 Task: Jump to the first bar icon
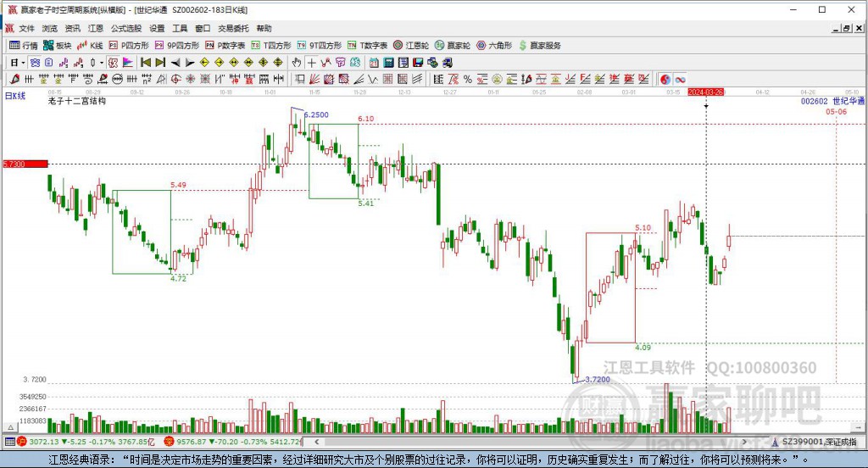pos(146,63)
